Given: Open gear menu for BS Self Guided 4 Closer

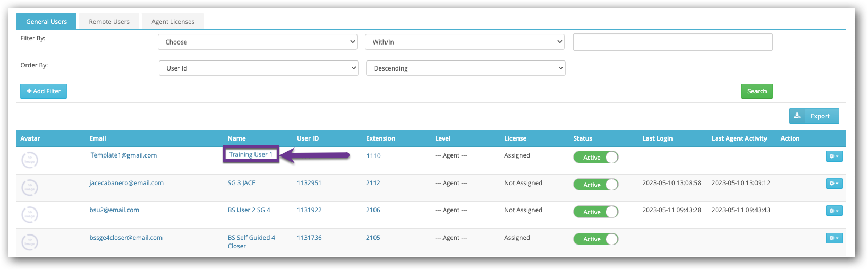Looking at the screenshot, I should pos(834,238).
